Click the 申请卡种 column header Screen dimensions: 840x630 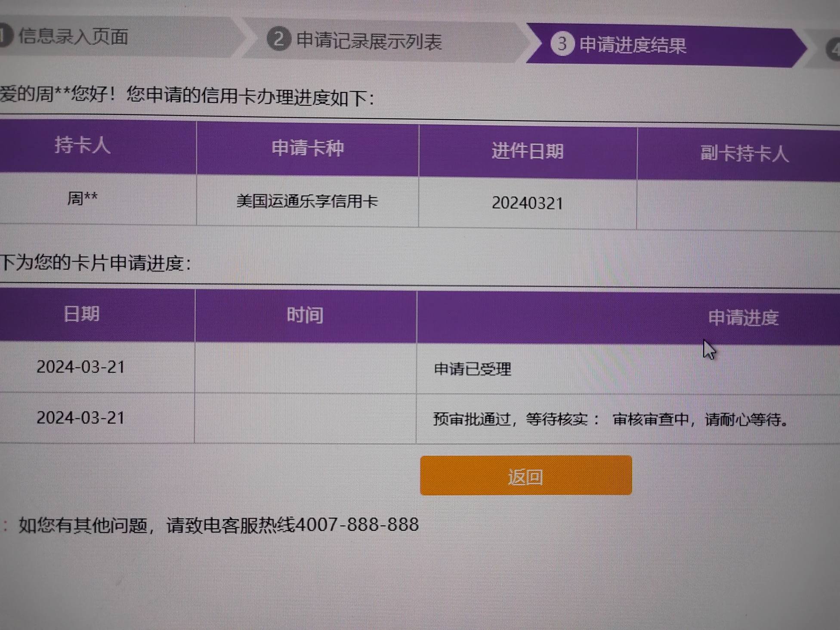pyautogui.click(x=308, y=148)
